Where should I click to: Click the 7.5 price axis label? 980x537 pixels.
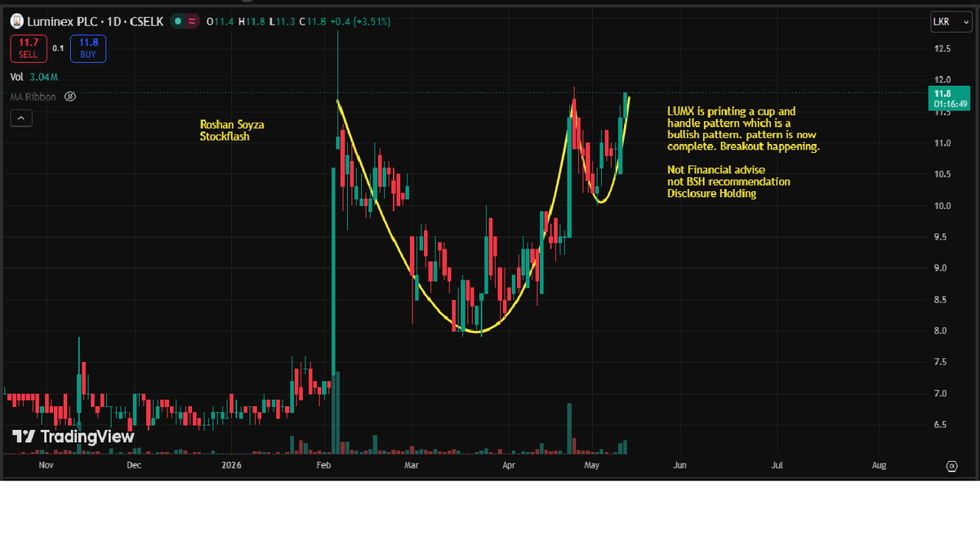[942, 362]
